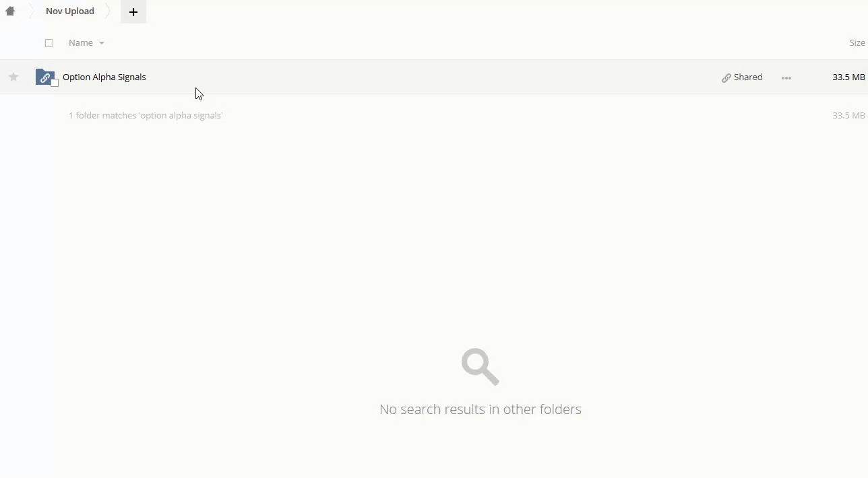Open the Option Alpha Signals folder
868x478 pixels.
tap(104, 77)
